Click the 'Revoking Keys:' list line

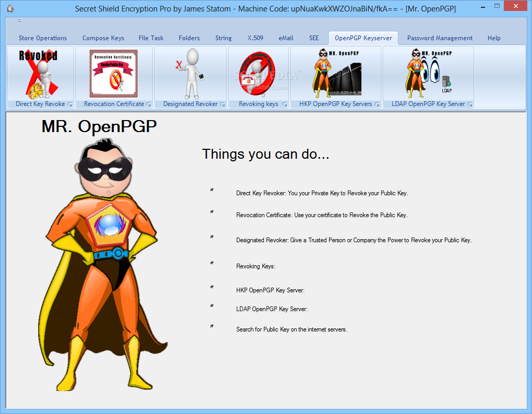[x=256, y=266]
